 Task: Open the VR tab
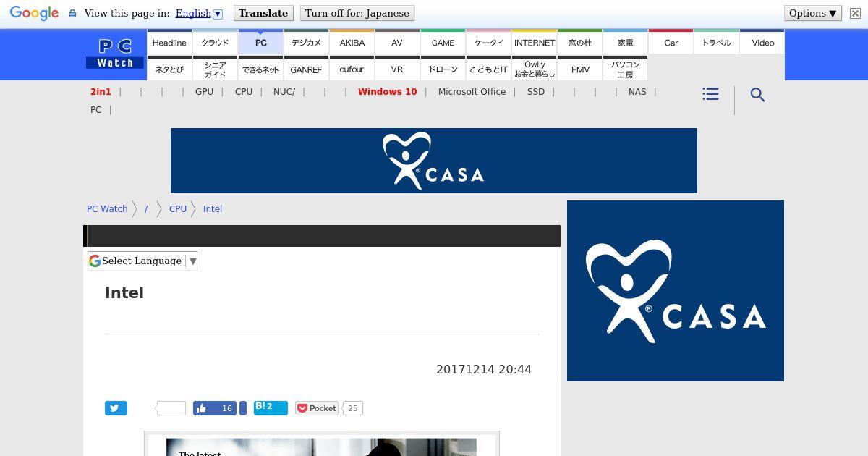tap(397, 69)
